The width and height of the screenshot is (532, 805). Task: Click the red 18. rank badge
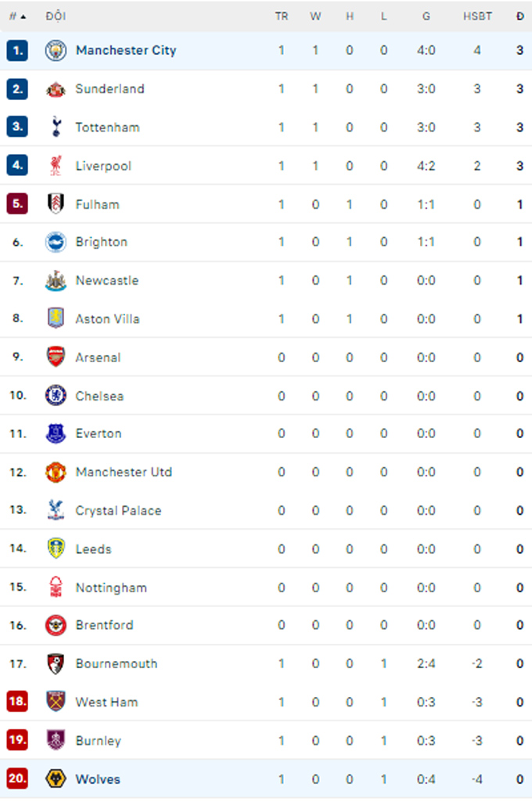[17, 701]
